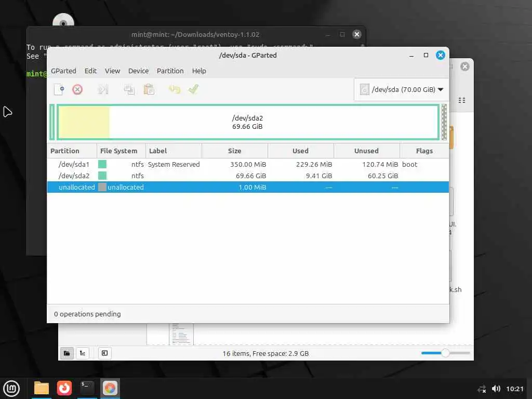Open the GParted menu
This screenshot has height=399, width=532.
pyautogui.click(x=63, y=71)
